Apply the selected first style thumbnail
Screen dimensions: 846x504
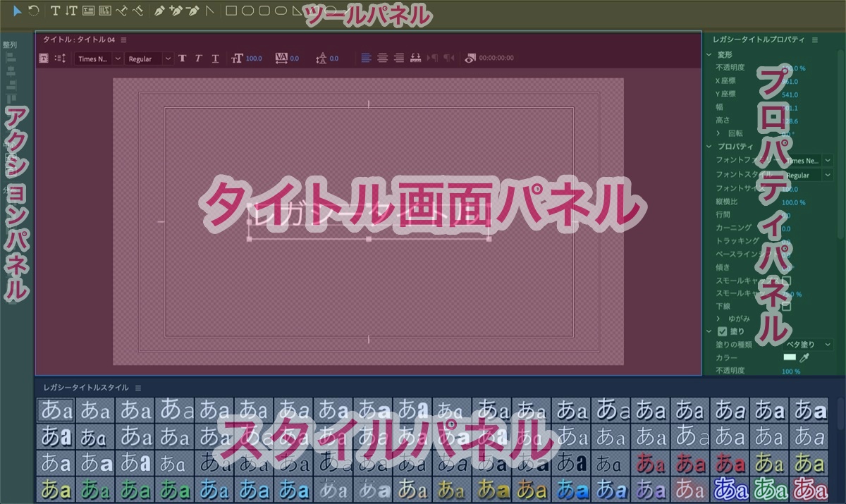56,409
